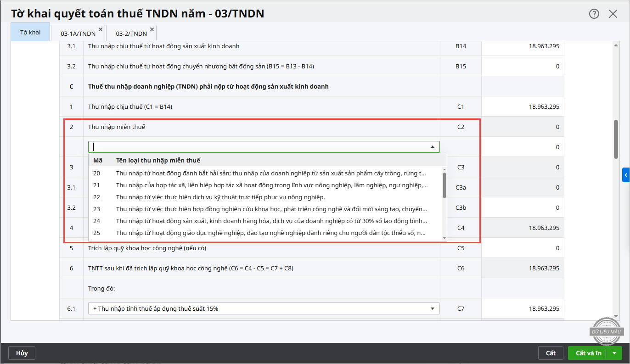The width and height of the screenshot is (630, 364).
Task: Click the dropdown list scrollbar
Action: point(444,186)
